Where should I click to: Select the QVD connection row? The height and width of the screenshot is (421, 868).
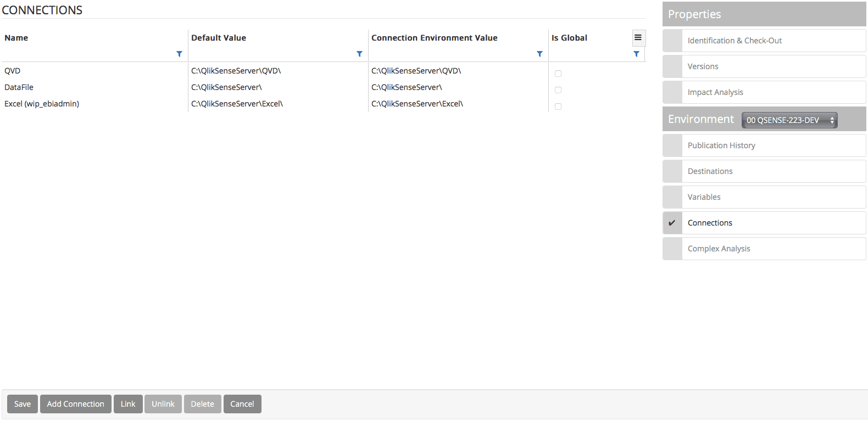click(13, 71)
